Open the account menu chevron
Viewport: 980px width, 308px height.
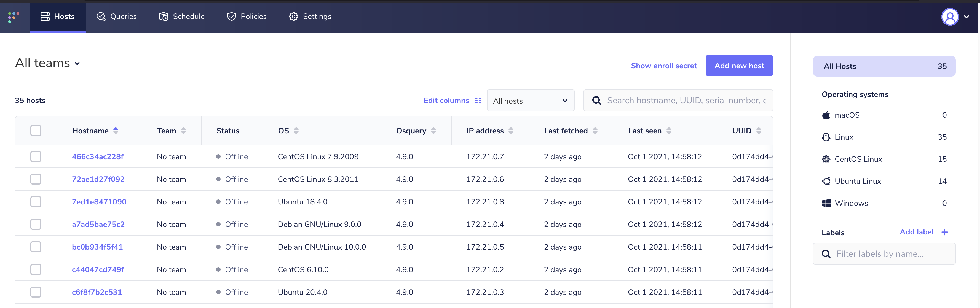(966, 17)
